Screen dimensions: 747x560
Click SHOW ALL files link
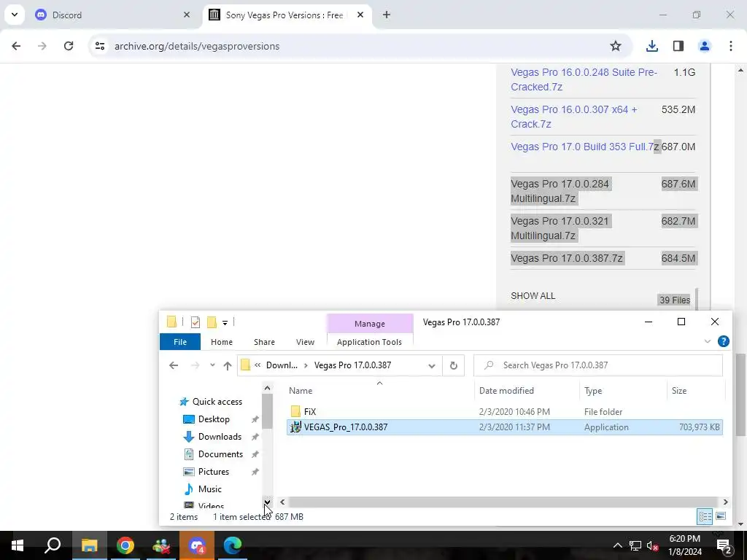533,296
